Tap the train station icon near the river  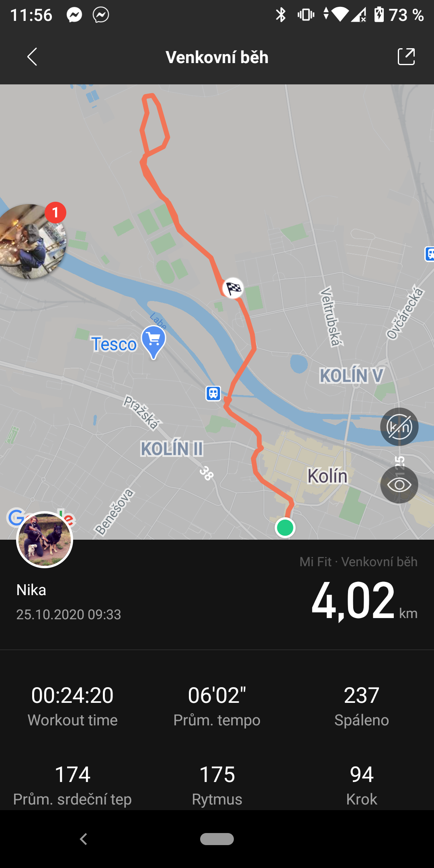(213, 393)
